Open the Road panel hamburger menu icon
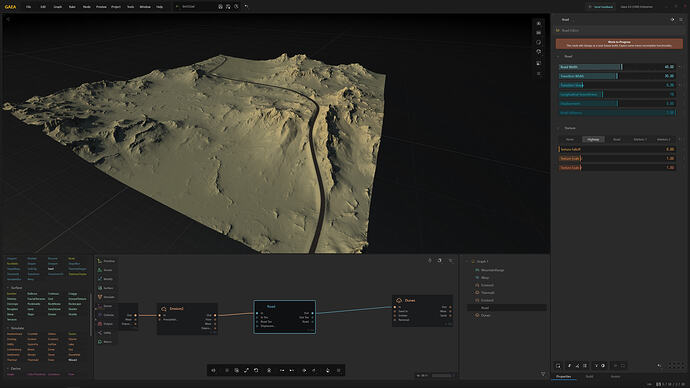The width and height of the screenshot is (690, 388). point(681,20)
